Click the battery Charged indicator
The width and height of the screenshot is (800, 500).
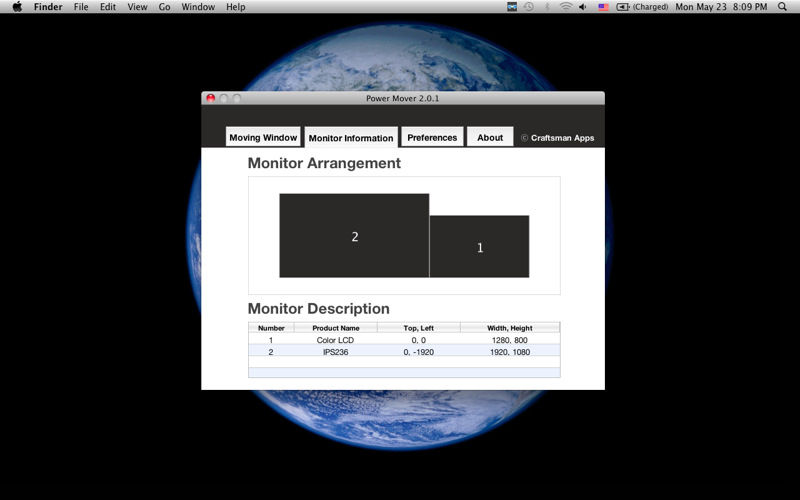pyautogui.click(x=642, y=7)
